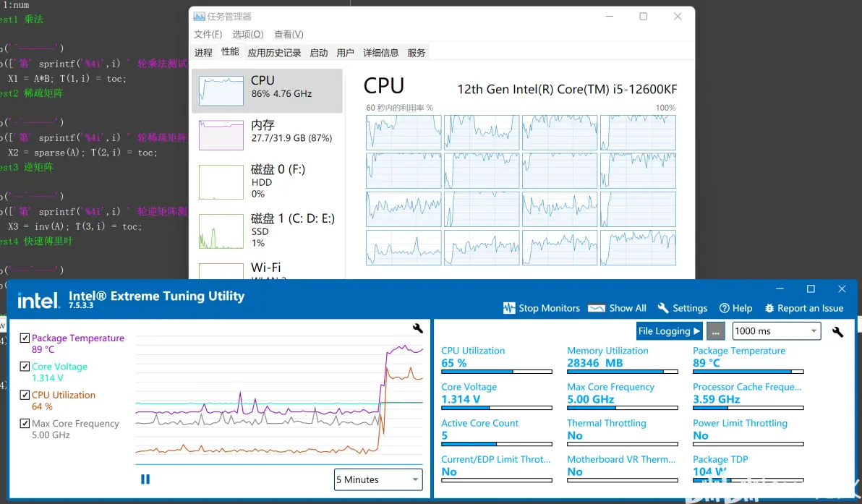This screenshot has width=862, height=504.
Task: Minimize the Intel XTU window
Action: [x=780, y=289]
